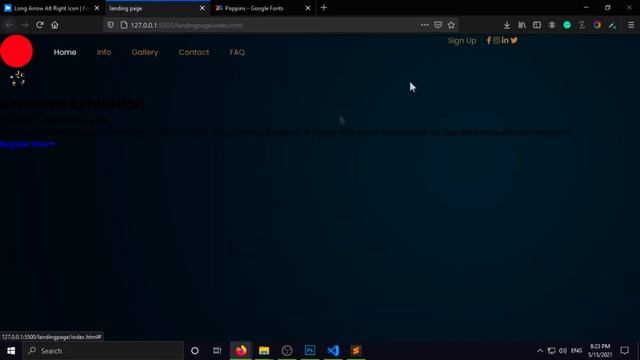This screenshot has width=640, height=360.
Task: Click the taskbar clock showing 8:23 PM
Action: pos(600,351)
